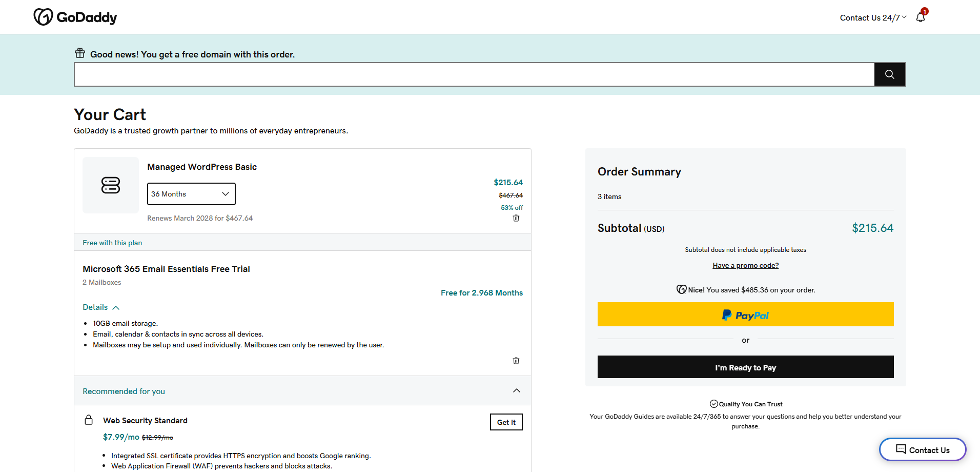Click the 3 items count in Order Summary

609,196
